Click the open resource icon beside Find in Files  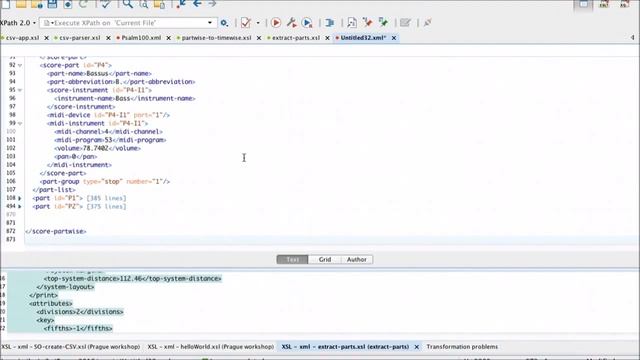click(159, 4)
